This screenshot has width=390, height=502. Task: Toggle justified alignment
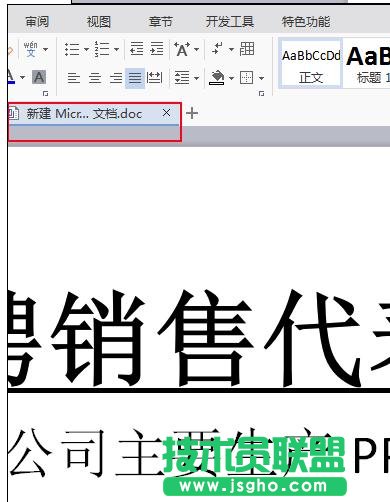pyautogui.click(x=135, y=78)
